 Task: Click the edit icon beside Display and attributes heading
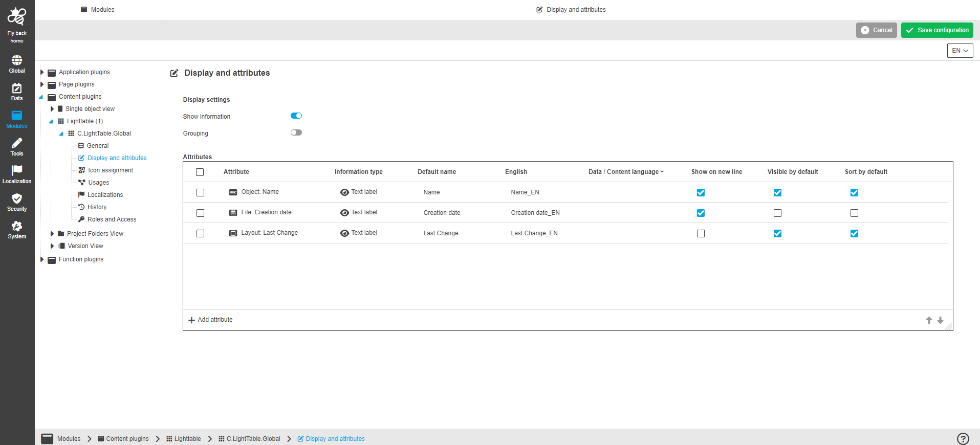pos(174,73)
